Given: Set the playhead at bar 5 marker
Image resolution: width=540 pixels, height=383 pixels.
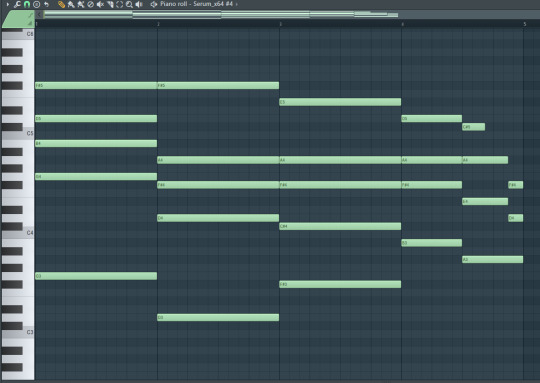Looking at the screenshot, I should pos(525,24).
